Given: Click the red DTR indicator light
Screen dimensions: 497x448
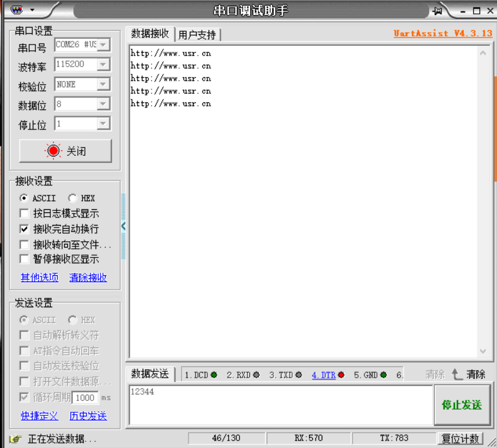Looking at the screenshot, I should pos(341,375).
